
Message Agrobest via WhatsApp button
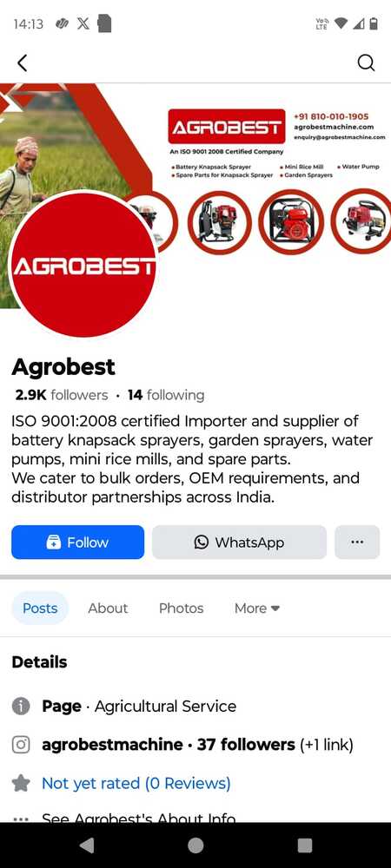click(x=239, y=542)
